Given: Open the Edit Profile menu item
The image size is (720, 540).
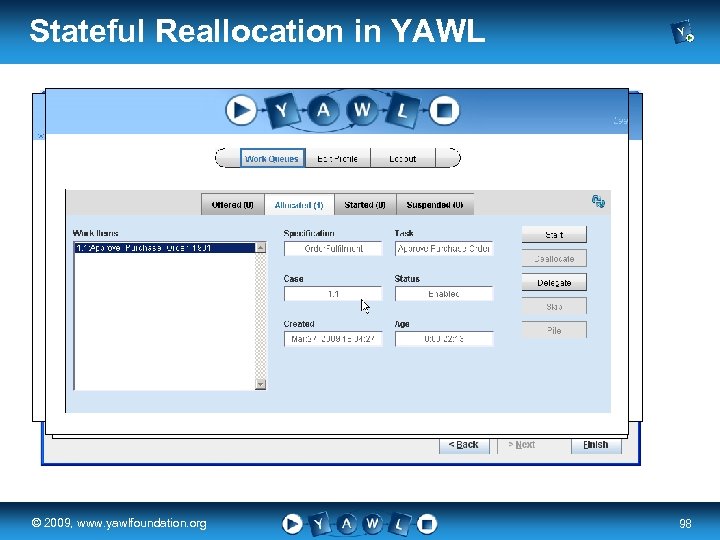Looking at the screenshot, I should 338,158.
